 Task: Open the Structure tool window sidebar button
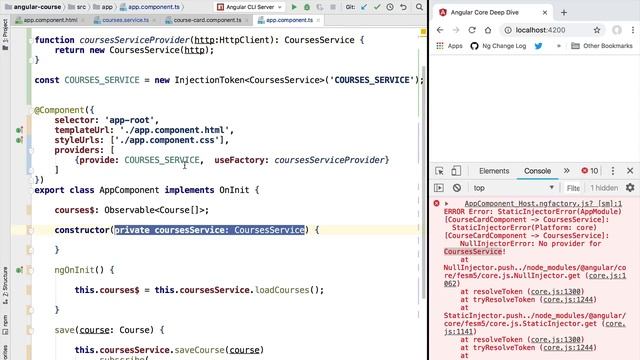[x=5, y=286]
